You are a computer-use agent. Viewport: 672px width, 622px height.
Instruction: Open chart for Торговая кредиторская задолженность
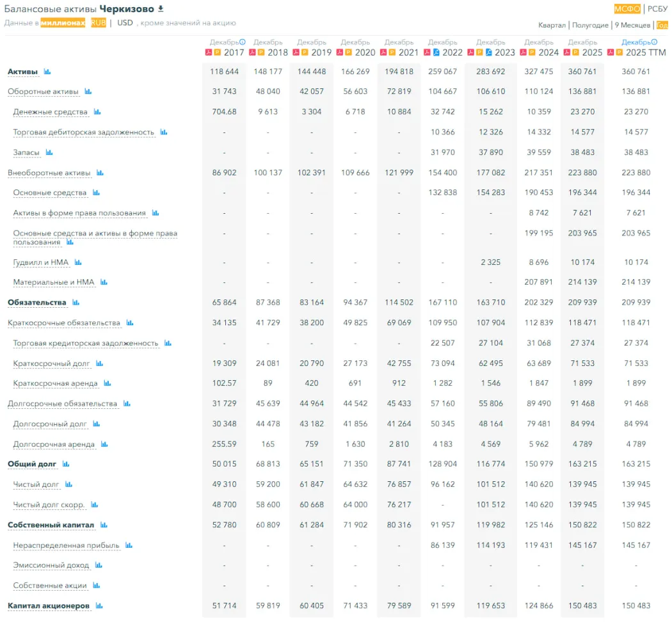pos(168,343)
